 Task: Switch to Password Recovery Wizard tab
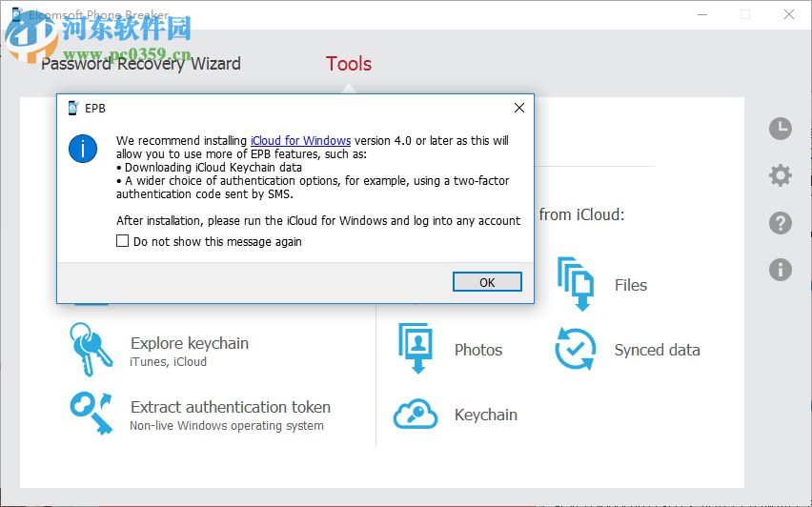point(141,64)
